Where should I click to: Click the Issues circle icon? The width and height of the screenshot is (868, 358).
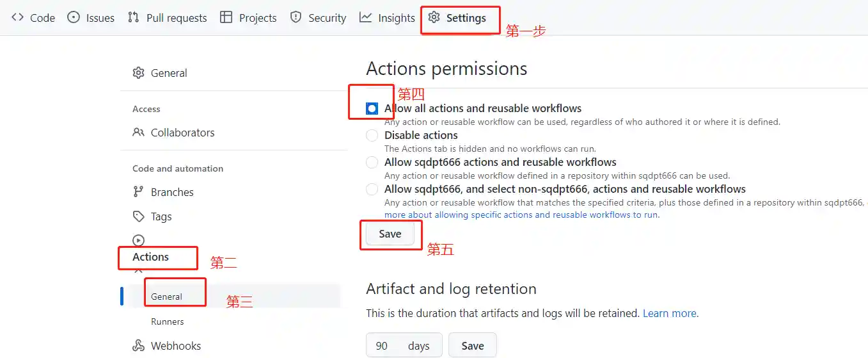[74, 17]
